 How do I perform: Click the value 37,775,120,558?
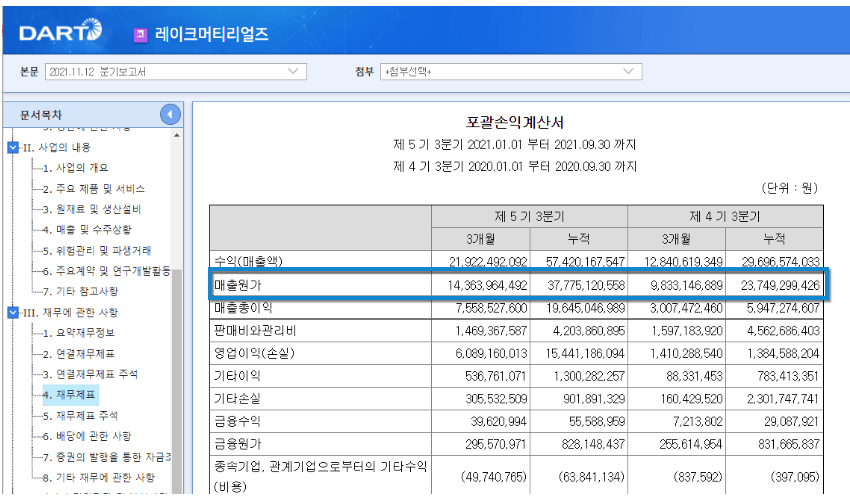586,285
